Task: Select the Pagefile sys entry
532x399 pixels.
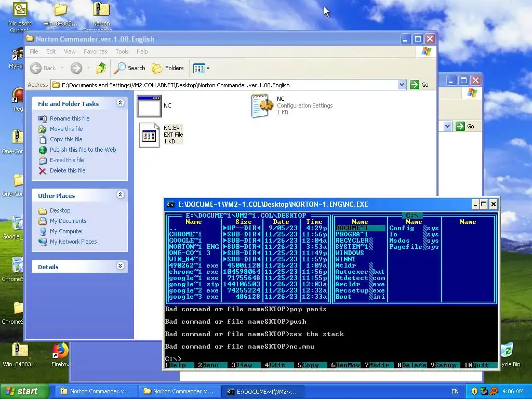Action: point(414,247)
